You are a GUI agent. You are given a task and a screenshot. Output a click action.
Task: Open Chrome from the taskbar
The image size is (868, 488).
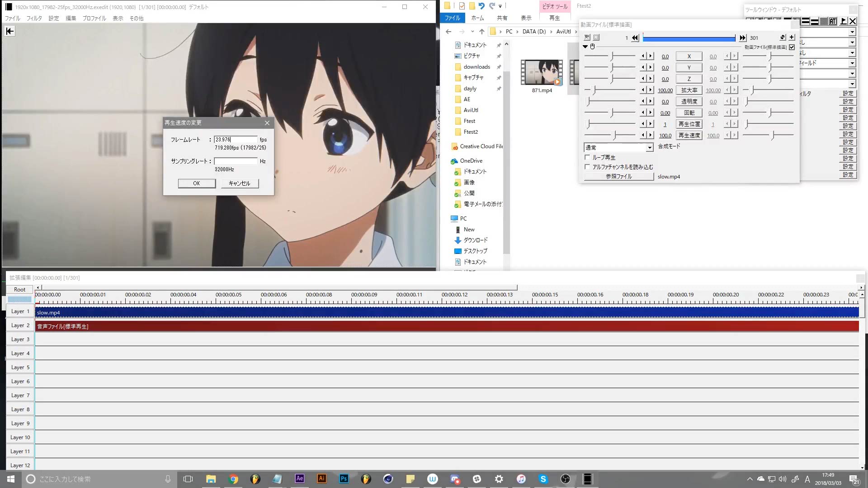(x=233, y=479)
